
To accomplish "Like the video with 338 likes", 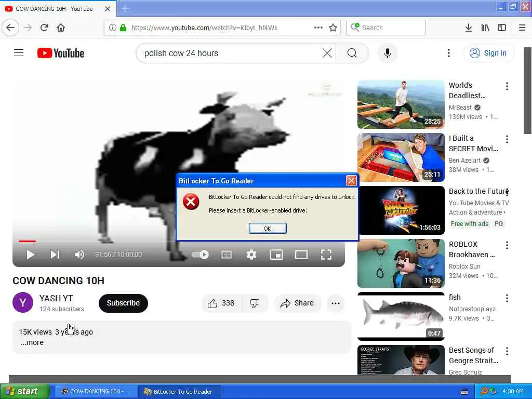I will [x=221, y=303].
